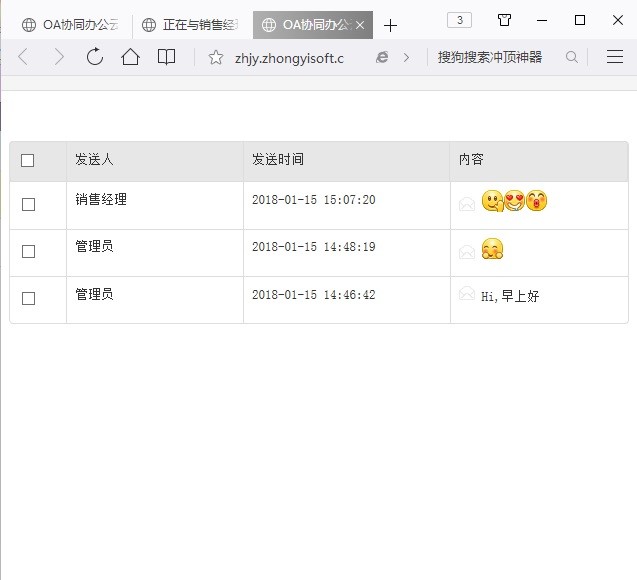This screenshot has width=637, height=580.
Task: Minimize the browser window
Action: tap(542, 20)
